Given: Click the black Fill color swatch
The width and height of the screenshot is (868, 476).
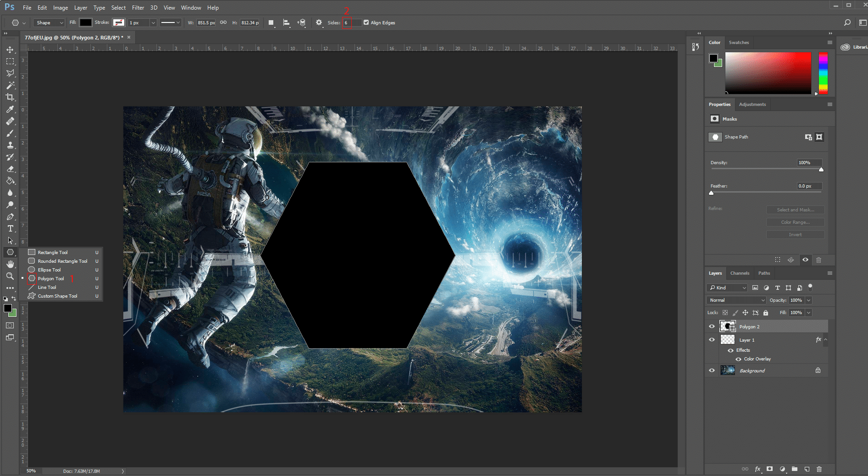Looking at the screenshot, I should (x=86, y=22).
